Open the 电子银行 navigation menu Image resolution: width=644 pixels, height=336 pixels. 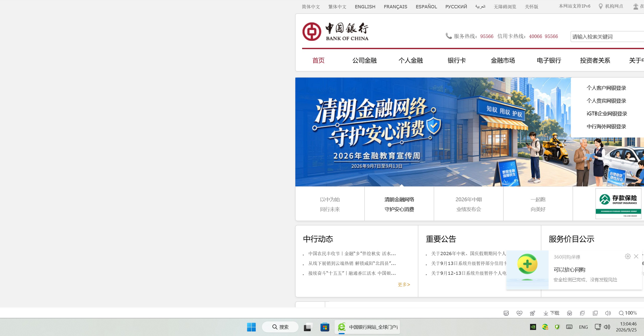pyautogui.click(x=549, y=60)
